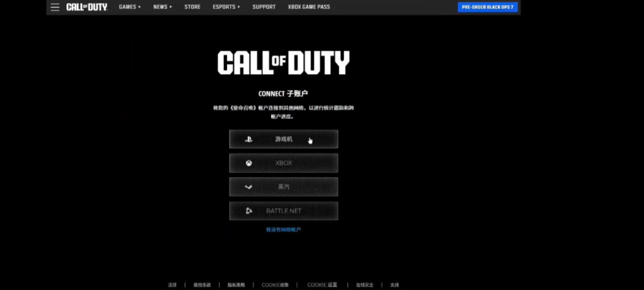Open the COOKIE 设置 footer link
This screenshot has width=644, height=290.
322,285
